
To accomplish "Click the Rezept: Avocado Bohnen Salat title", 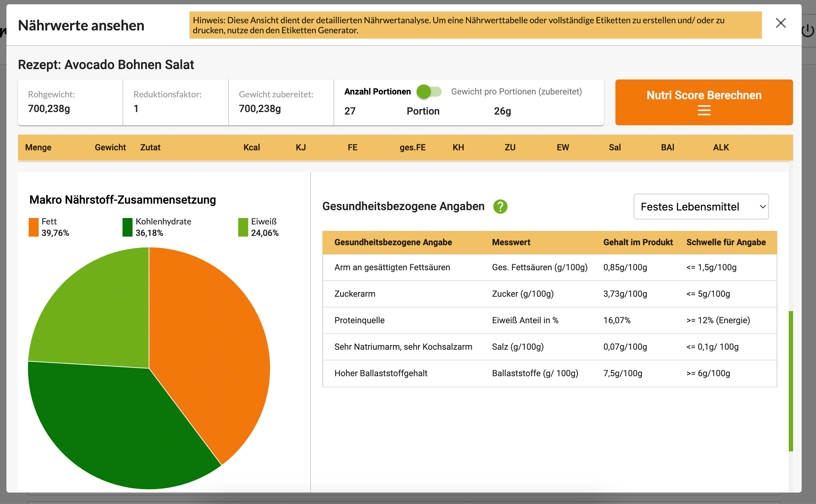I will point(106,65).
